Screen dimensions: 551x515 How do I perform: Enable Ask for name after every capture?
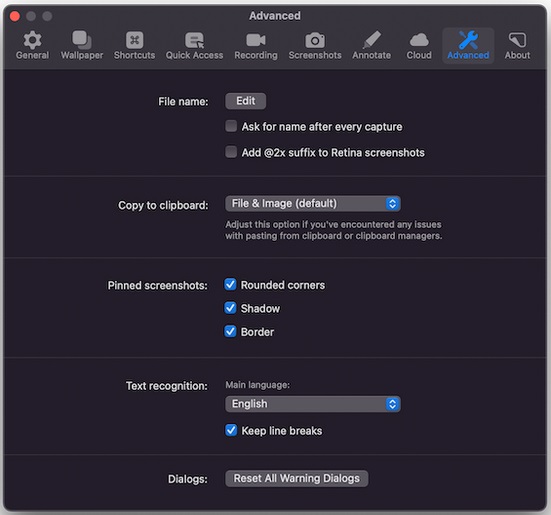coord(231,126)
